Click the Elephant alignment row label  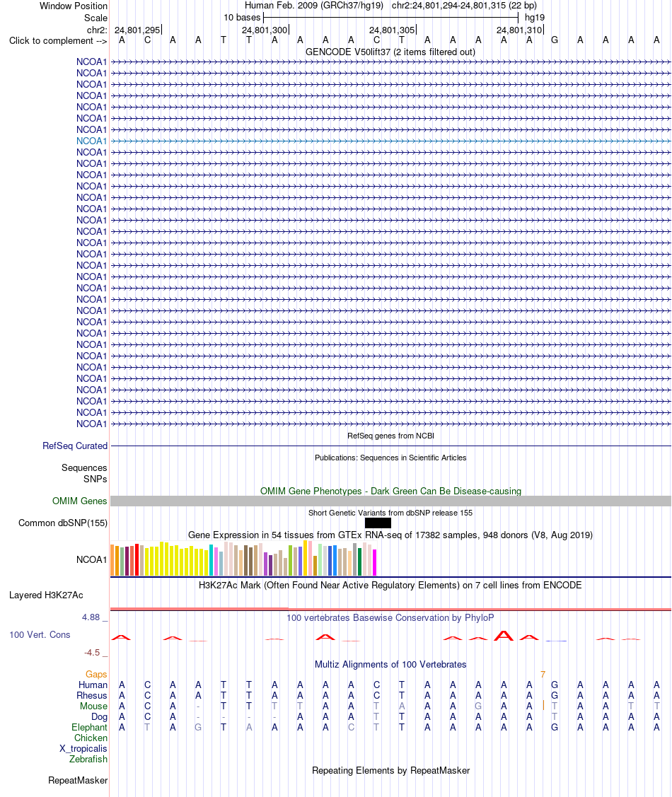click(x=89, y=728)
